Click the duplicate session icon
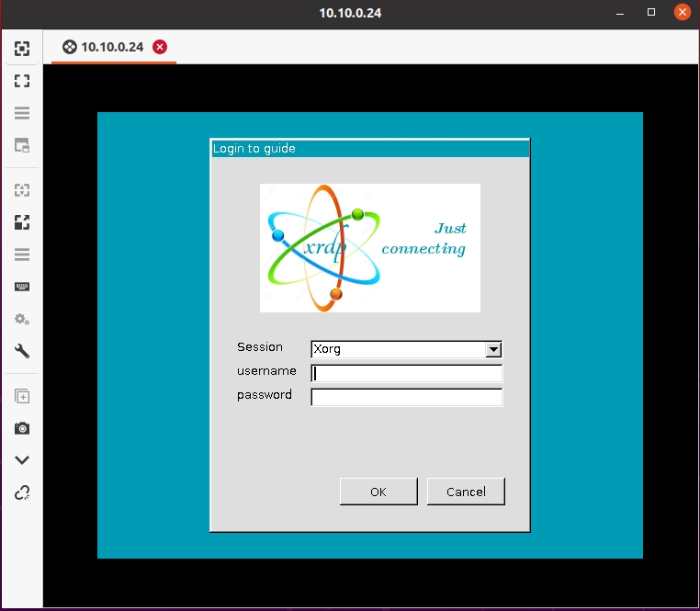700x611 pixels. pos(22,397)
